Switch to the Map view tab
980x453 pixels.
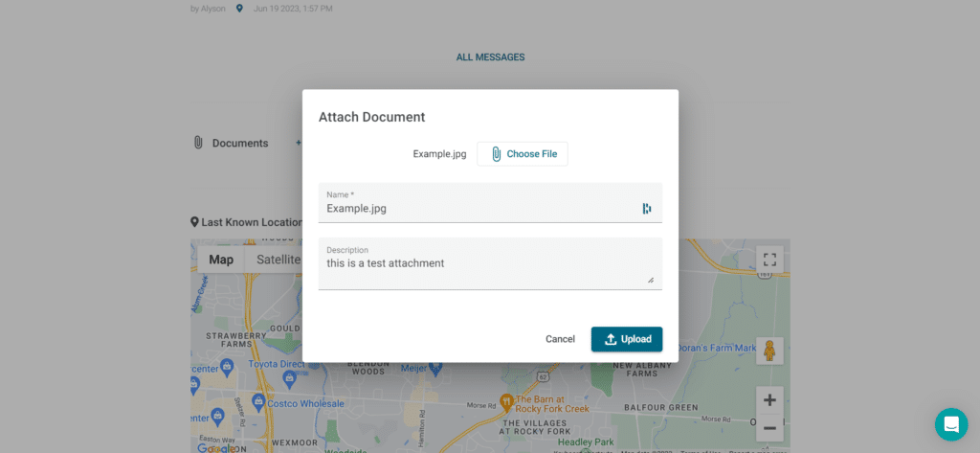[221, 260]
